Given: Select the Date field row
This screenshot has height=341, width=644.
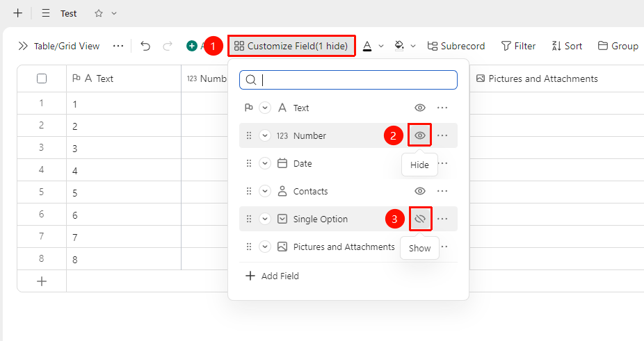Looking at the screenshot, I should click(348, 163).
